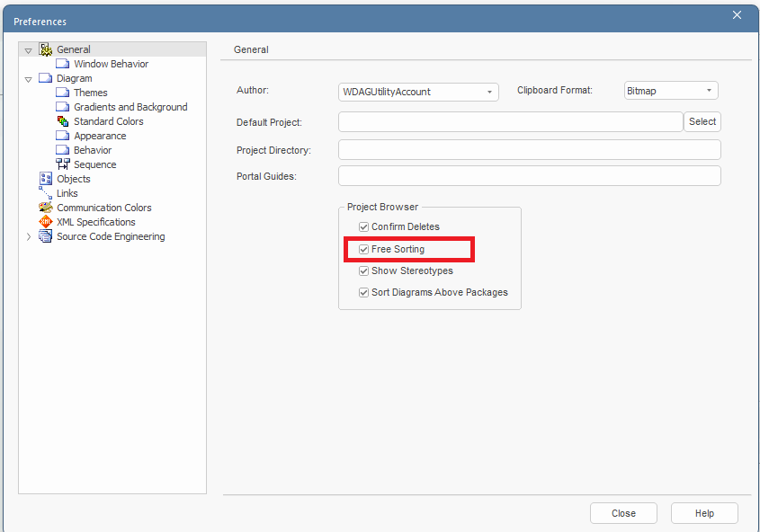760x532 pixels.
Task: Open Communication Colors via its palette icon
Action: pyautogui.click(x=46, y=208)
